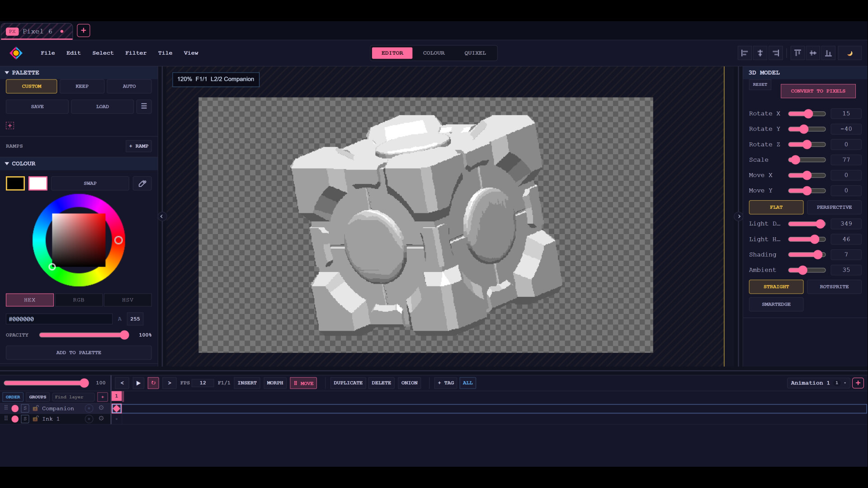
Task: Play the animation
Action: point(138,383)
